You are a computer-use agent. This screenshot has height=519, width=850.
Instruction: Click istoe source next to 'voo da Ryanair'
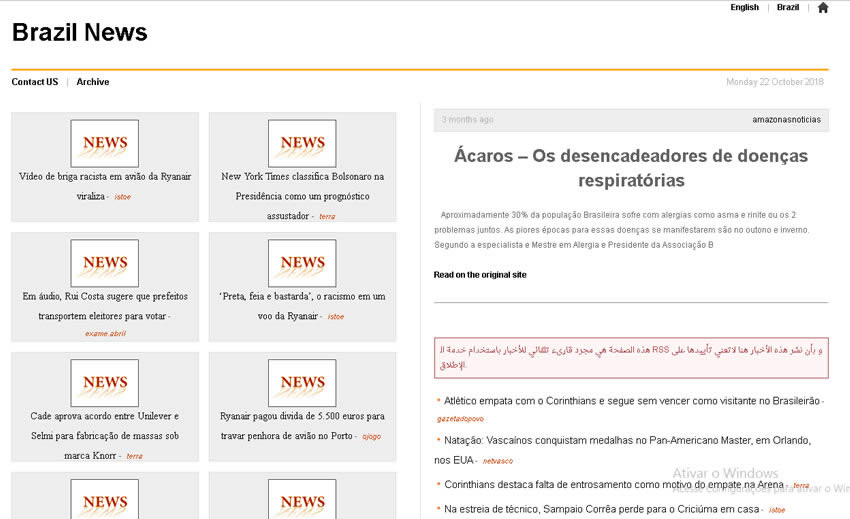(x=336, y=317)
